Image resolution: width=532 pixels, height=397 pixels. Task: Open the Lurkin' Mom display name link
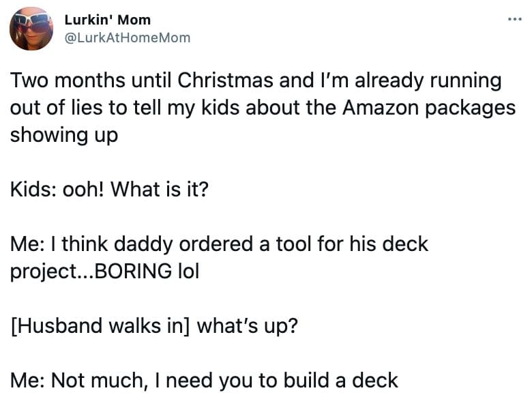107,20
